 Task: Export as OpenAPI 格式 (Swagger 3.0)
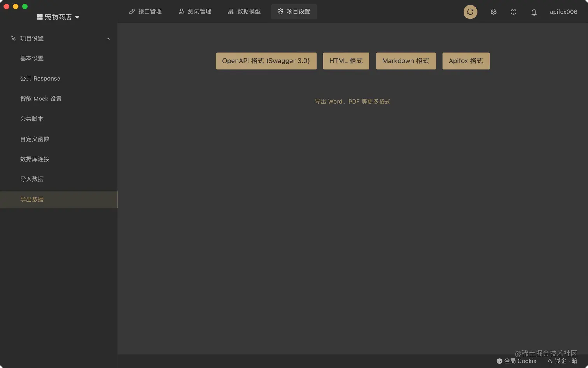pyautogui.click(x=266, y=61)
